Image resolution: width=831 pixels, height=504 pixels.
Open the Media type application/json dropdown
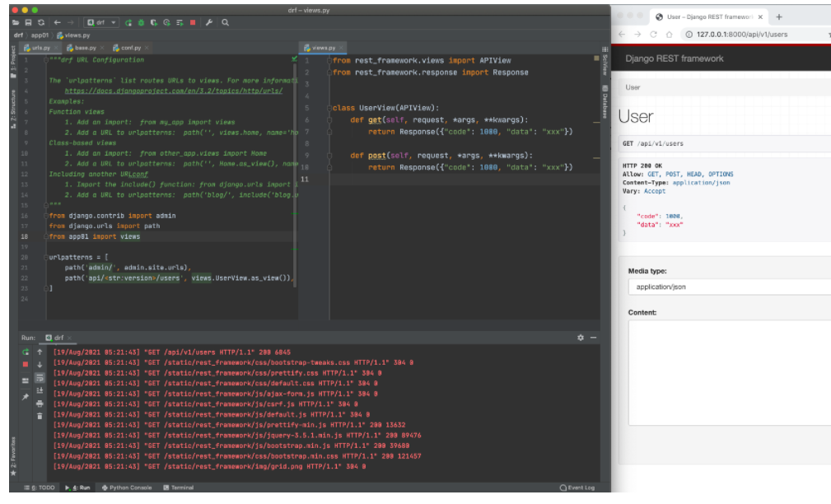tap(729, 287)
